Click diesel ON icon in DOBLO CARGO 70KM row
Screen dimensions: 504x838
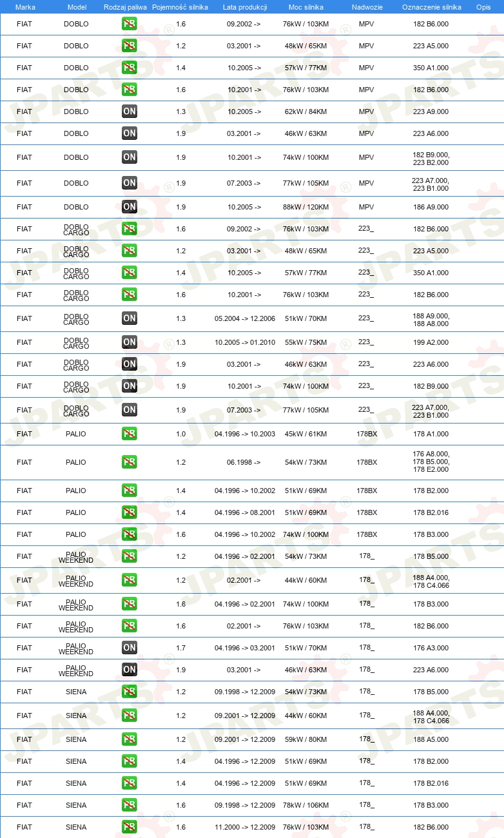130,318
